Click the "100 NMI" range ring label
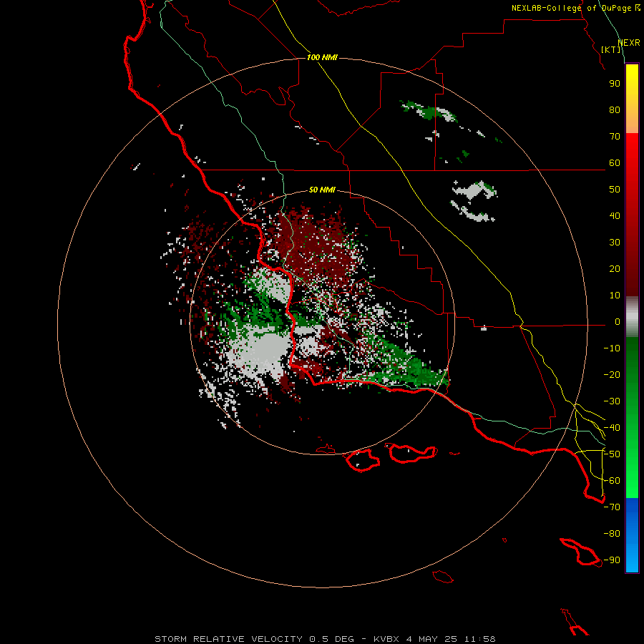The image size is (644, 644). point(322,57)
